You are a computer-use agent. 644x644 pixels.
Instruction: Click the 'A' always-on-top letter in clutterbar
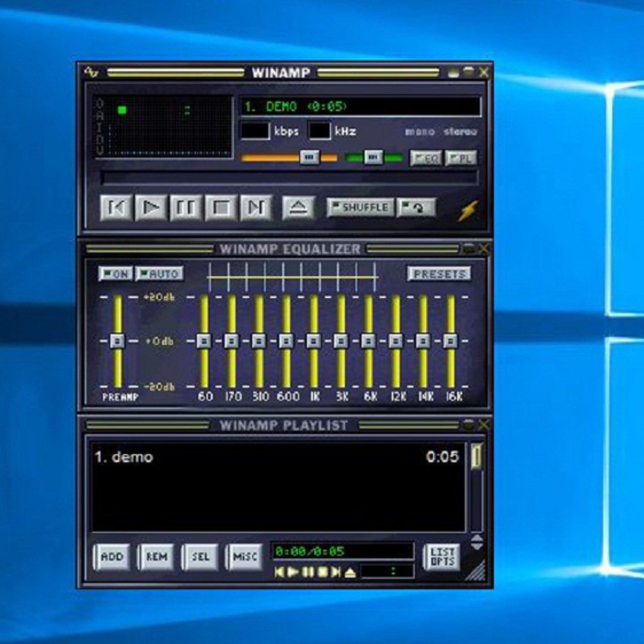coord(99,116)
